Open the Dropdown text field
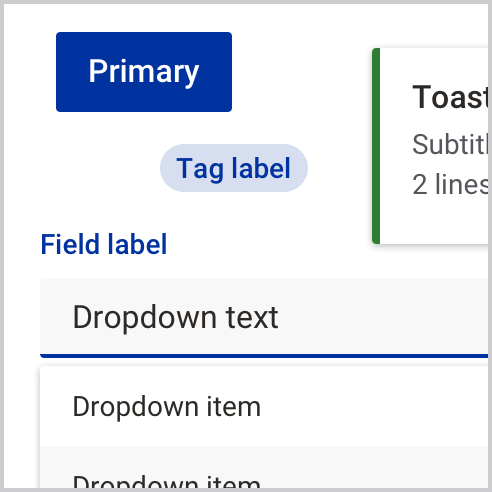 click(264, 318)
